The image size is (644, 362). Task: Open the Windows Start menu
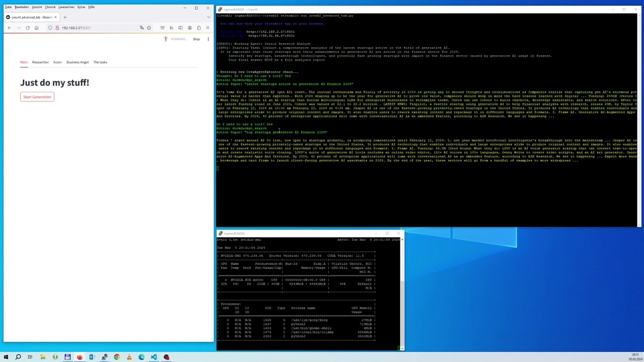[x=6, y=357]
